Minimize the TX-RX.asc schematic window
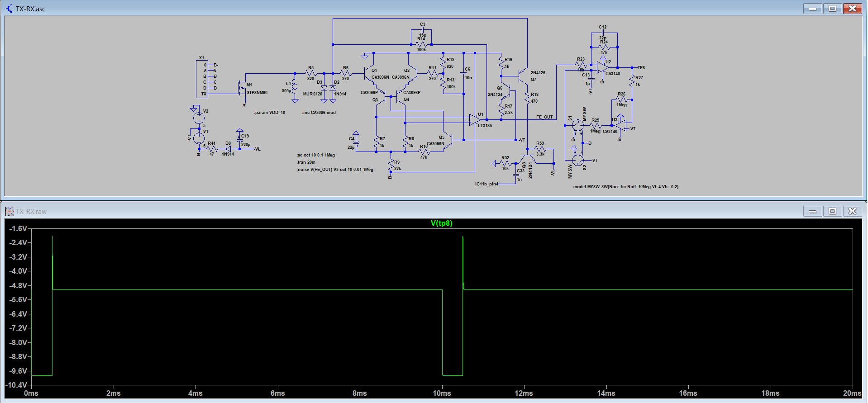Viewport: 868px width, 403px height. pos(813,9)
